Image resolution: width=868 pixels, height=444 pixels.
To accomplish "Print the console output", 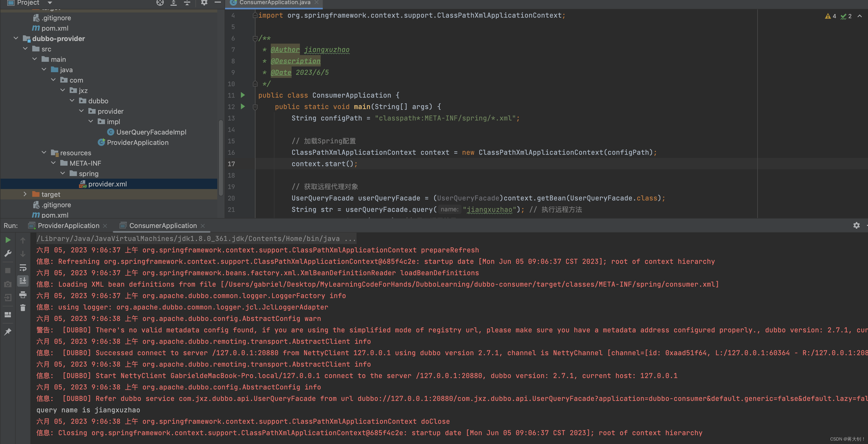I will pos(23,295).
